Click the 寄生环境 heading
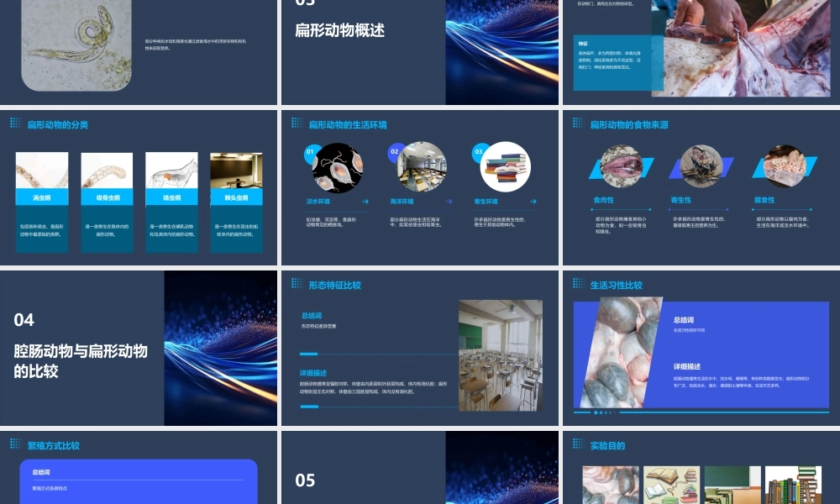840x504 pixels. [x=486, y=202]
